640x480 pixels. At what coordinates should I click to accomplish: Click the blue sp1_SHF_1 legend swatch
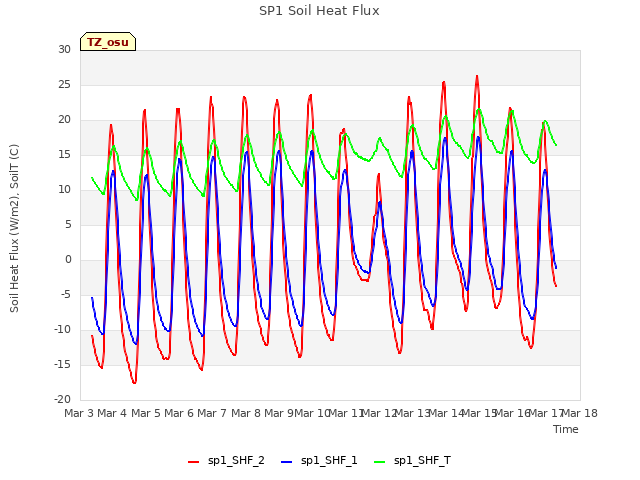point(287,462)
